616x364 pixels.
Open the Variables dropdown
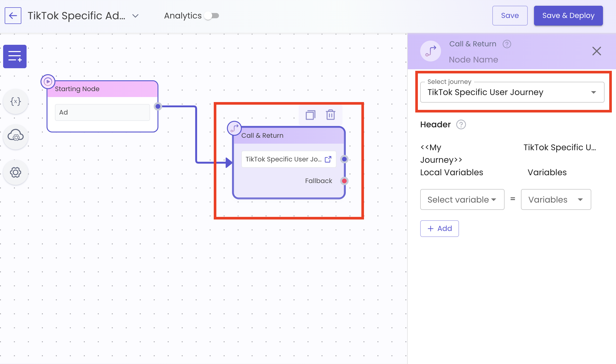556,200
